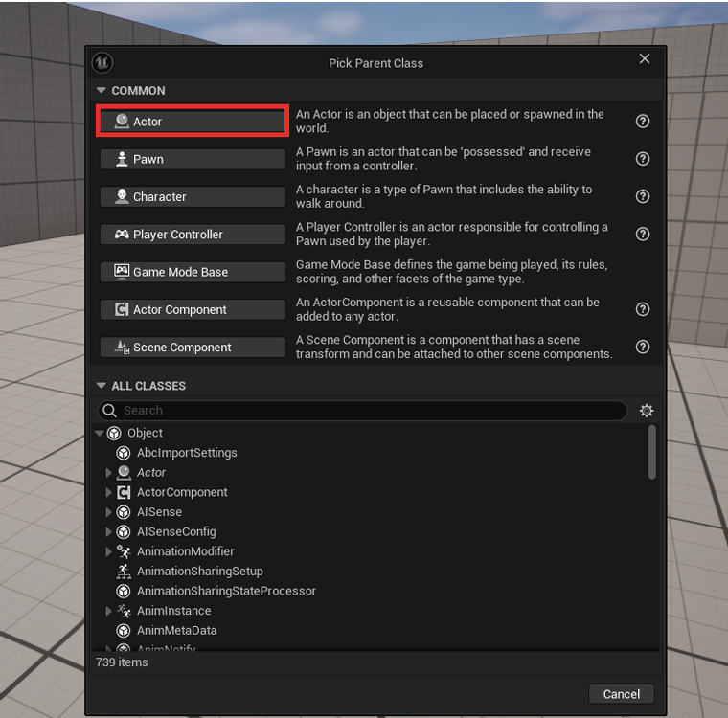Select Pawn as parent class
This screenshot has width=728, height=718.
coord(193,159)
